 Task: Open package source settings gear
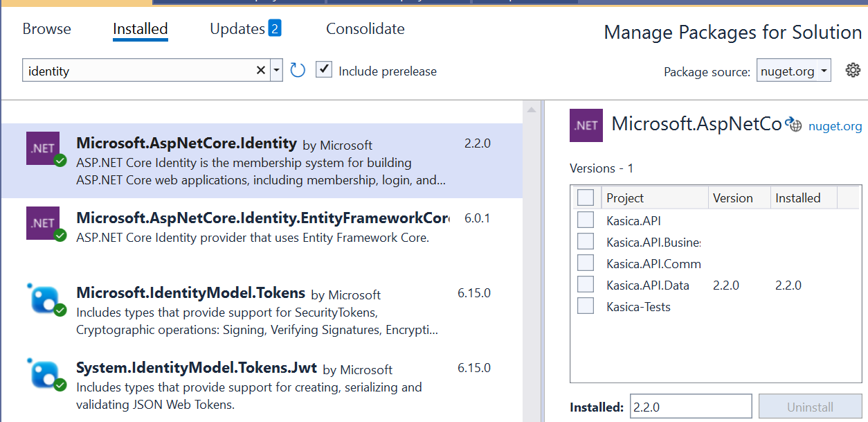click(x=853, y=70)
